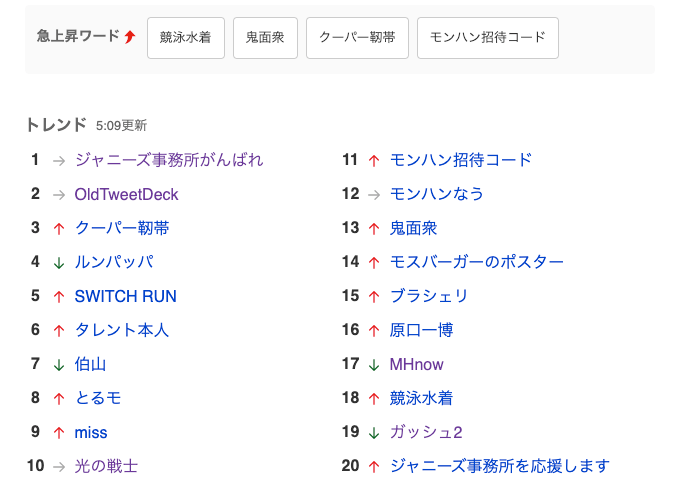This screenshot has height=482, width=675.
Task: Open the MHnow trend link
Action: point(416,365)
